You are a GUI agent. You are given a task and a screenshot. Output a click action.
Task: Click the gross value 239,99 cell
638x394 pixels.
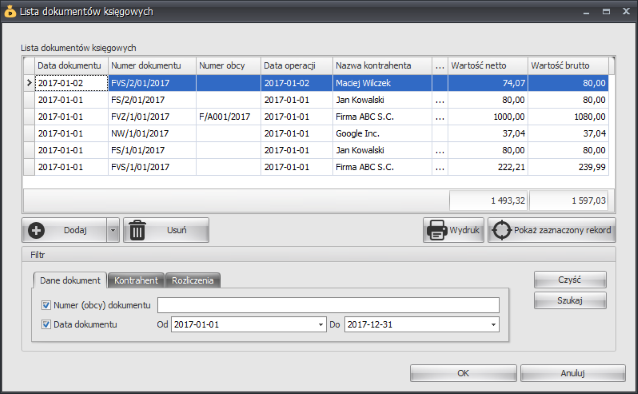point(568,167)
